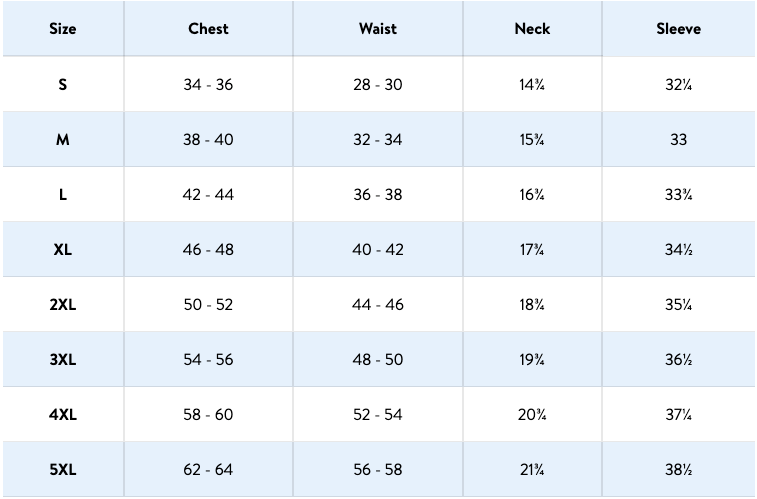Select the Waist column header
757x499 pixels.
(x=377, y=29)
